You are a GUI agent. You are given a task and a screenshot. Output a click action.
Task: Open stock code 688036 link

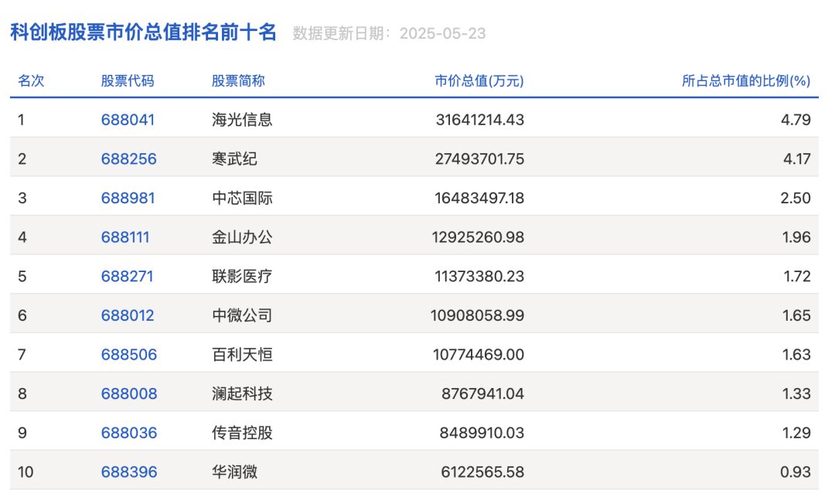[129, 433]
